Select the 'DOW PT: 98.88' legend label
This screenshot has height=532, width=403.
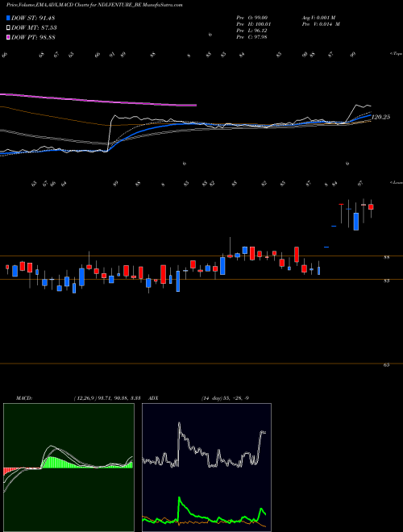[x=33, y=37]
